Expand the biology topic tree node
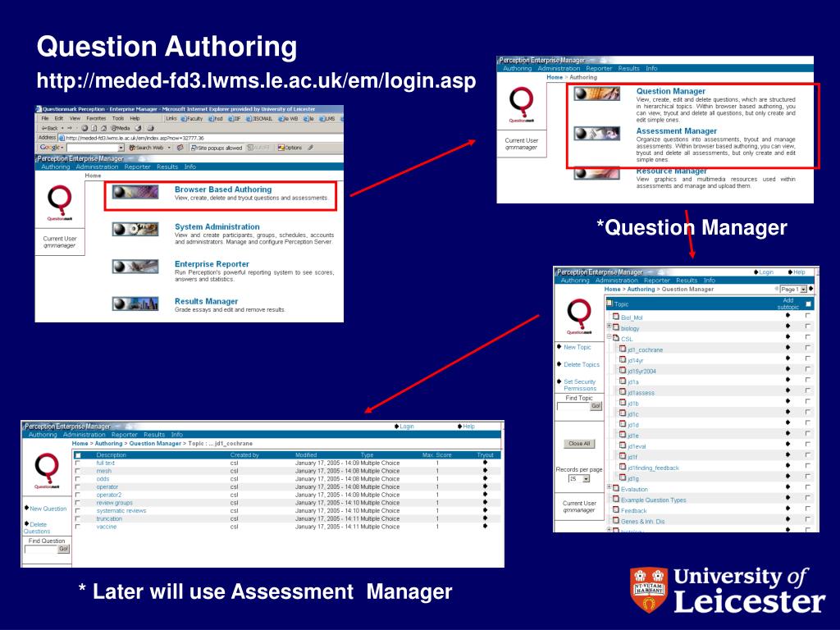The height and width of the screenshot is (630, 840). click(x=609, y=326)
